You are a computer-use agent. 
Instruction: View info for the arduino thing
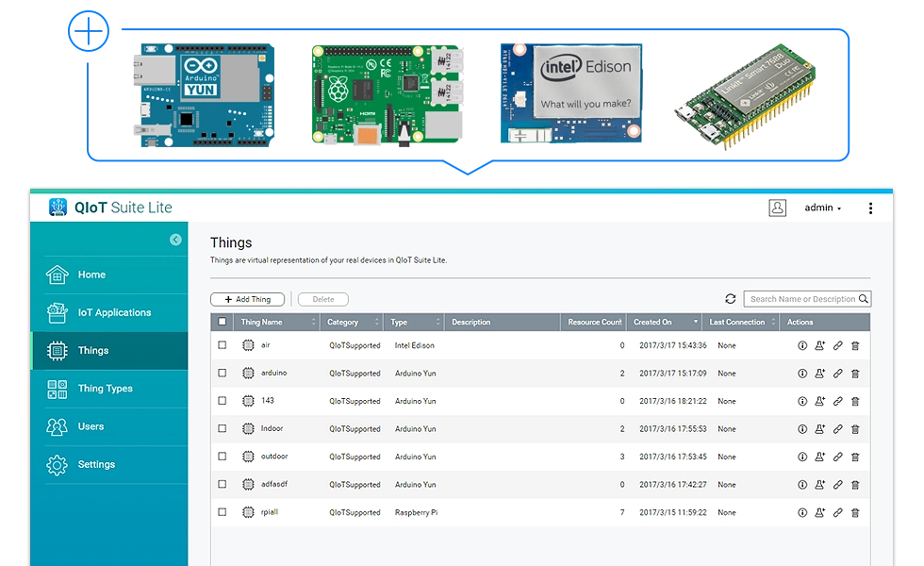802,374
